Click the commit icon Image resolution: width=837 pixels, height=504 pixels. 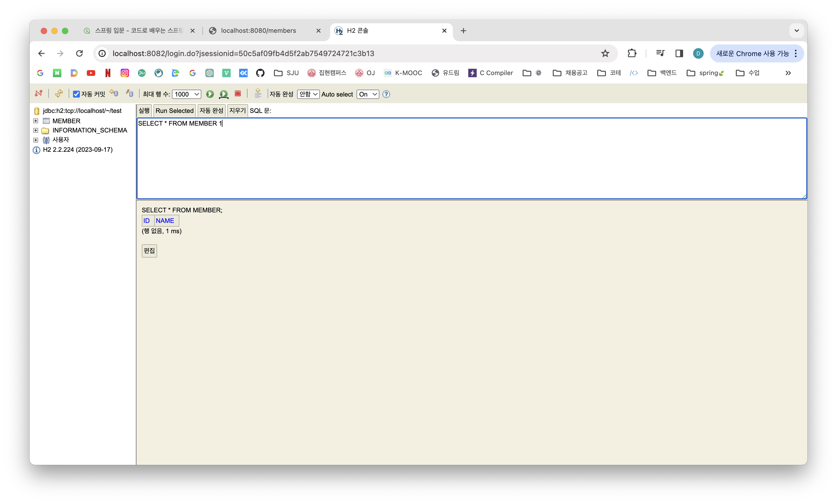click(129, 93)
